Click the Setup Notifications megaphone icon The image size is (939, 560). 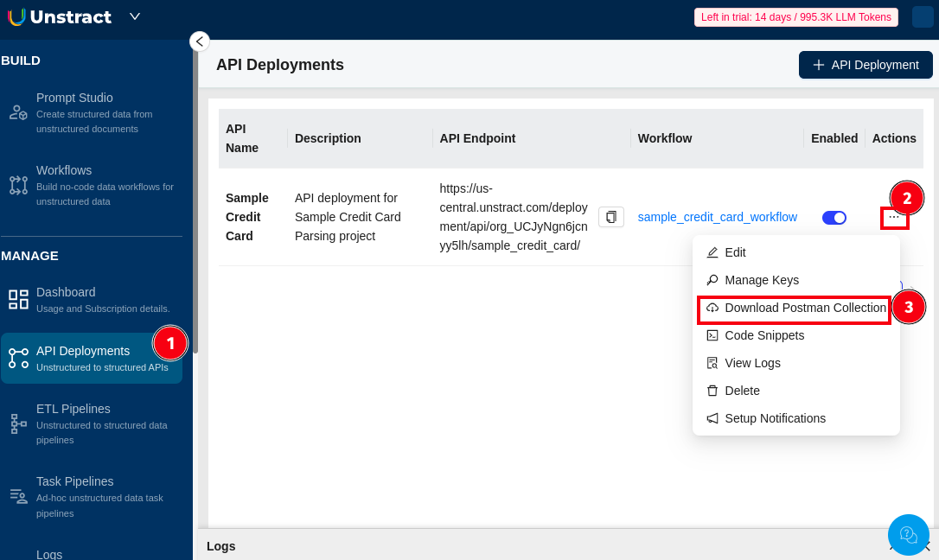click(712, 418)
